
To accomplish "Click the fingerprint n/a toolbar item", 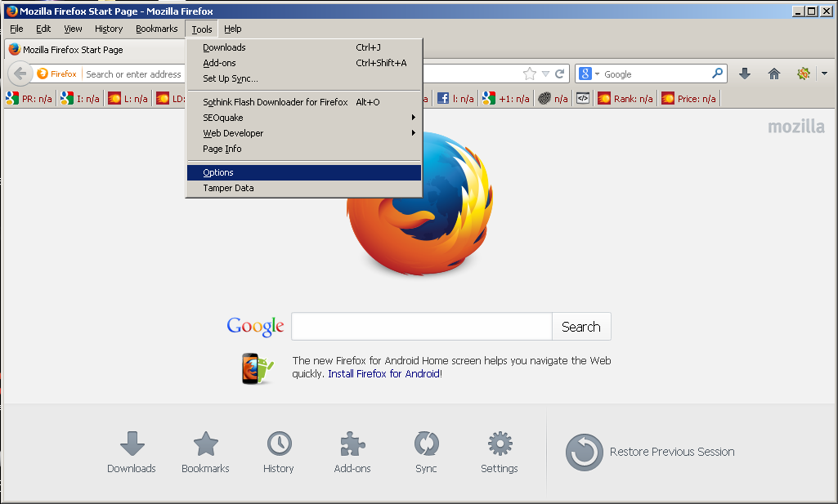I will point(553,98).
